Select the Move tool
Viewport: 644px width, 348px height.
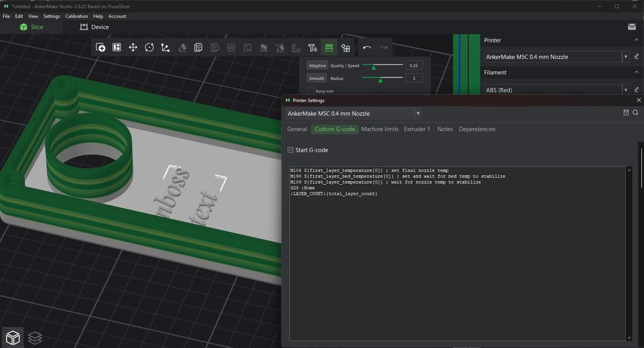[x=133, y=48]
